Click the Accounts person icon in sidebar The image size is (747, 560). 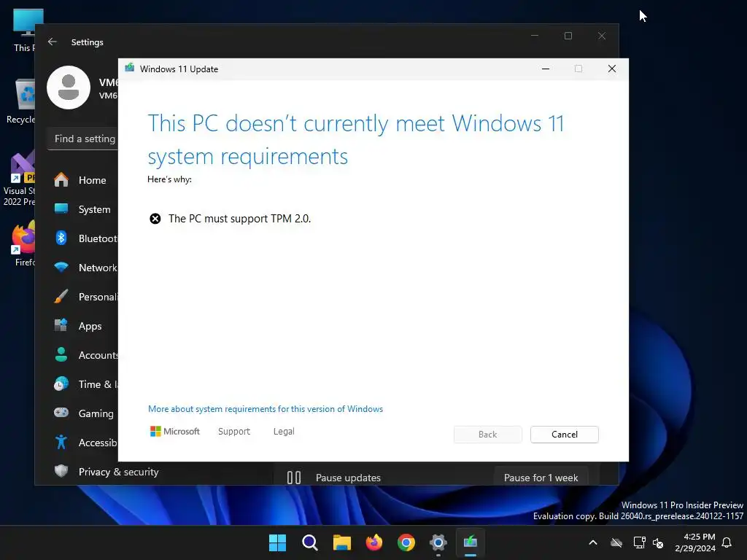(61, 355)
